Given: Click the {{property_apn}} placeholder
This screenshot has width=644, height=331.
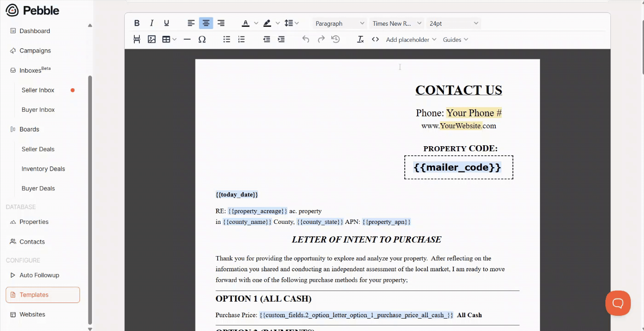Looking at the screenshot, I should pos(386,222).
